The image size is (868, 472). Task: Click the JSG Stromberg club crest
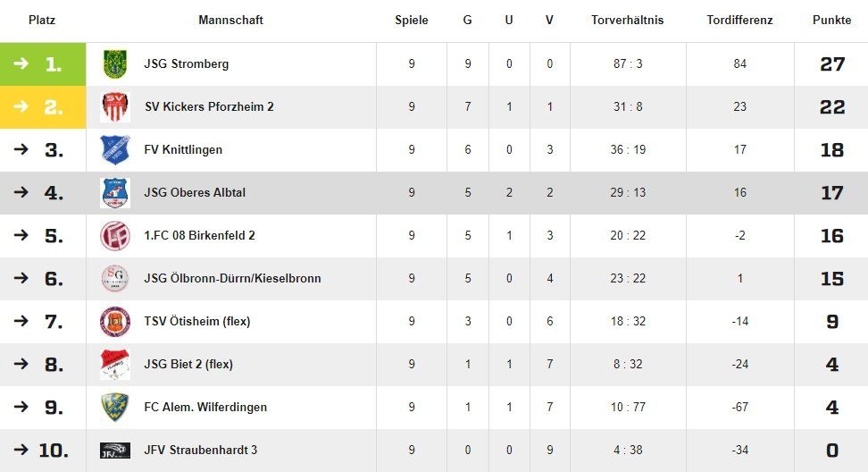pos(114,64)
